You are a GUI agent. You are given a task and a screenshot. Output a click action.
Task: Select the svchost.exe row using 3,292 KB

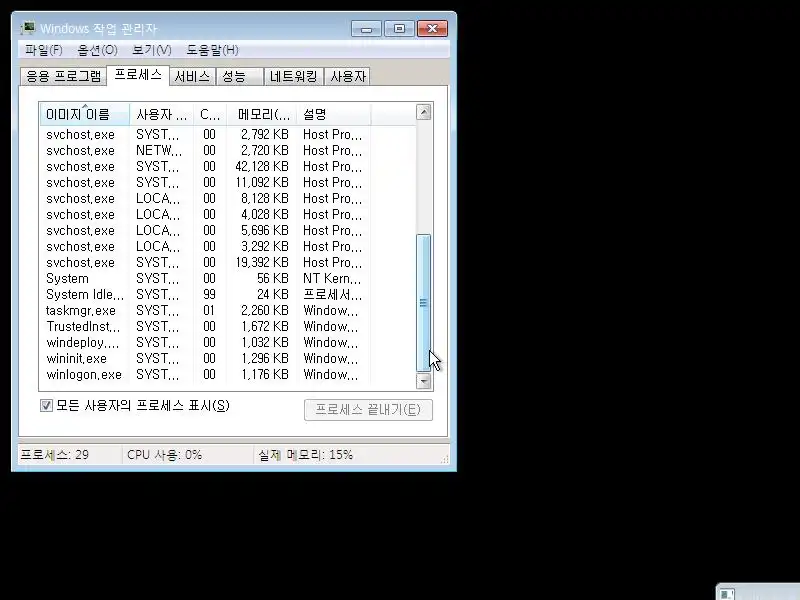[205, 246]
